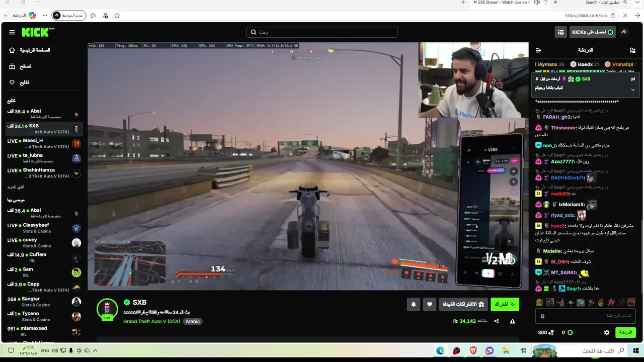Open the Kick hamburger sidebar menu
The height and width of the screenshot is (362, 644).
[x=12, y=33]
